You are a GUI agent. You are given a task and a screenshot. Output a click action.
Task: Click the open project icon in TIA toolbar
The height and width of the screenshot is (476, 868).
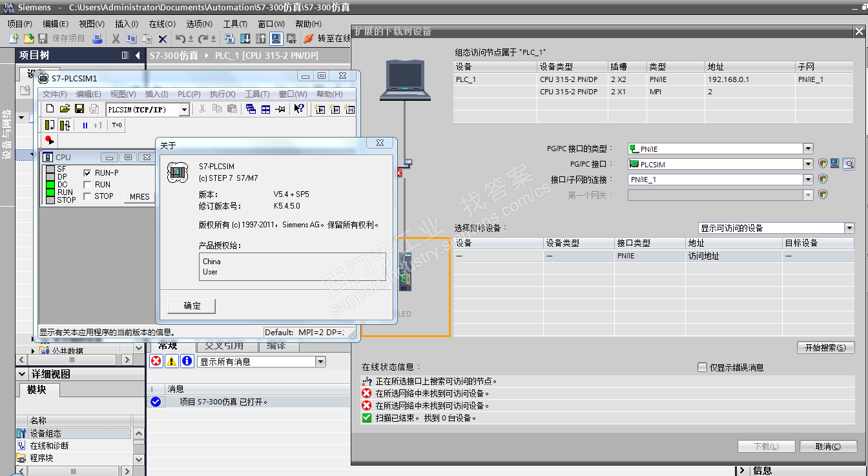point(28,39)
